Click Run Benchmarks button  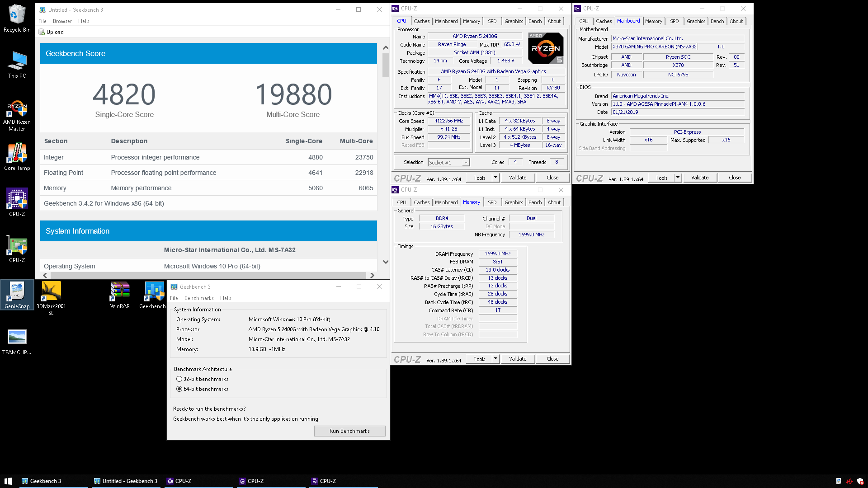coord(349,431)
